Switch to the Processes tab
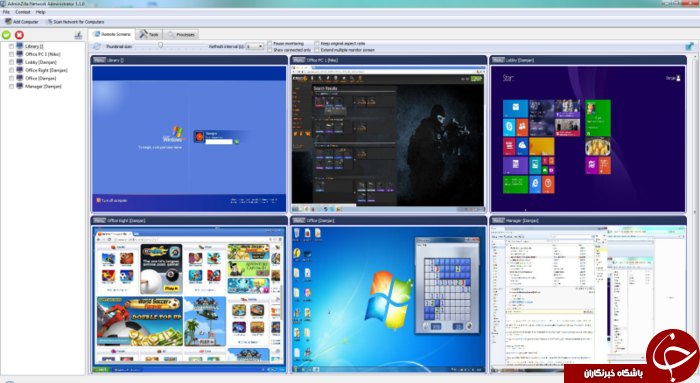Image resolution: width=700 pixels, height=383 pixels. pos(181,34)
